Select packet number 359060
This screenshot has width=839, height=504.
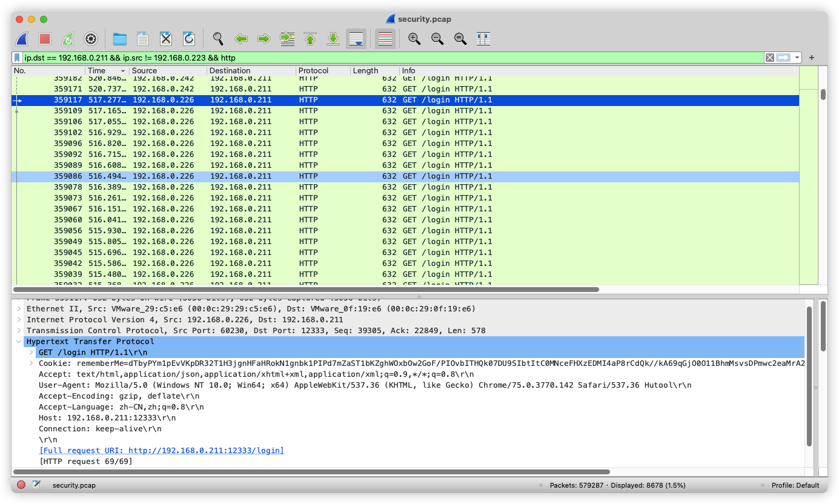coord(405,220)
